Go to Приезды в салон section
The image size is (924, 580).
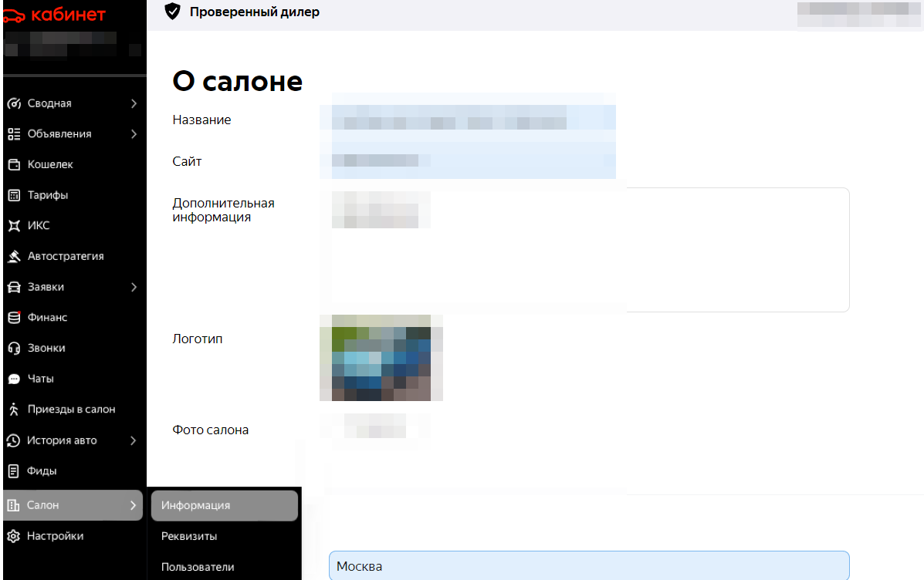[71, 410]
